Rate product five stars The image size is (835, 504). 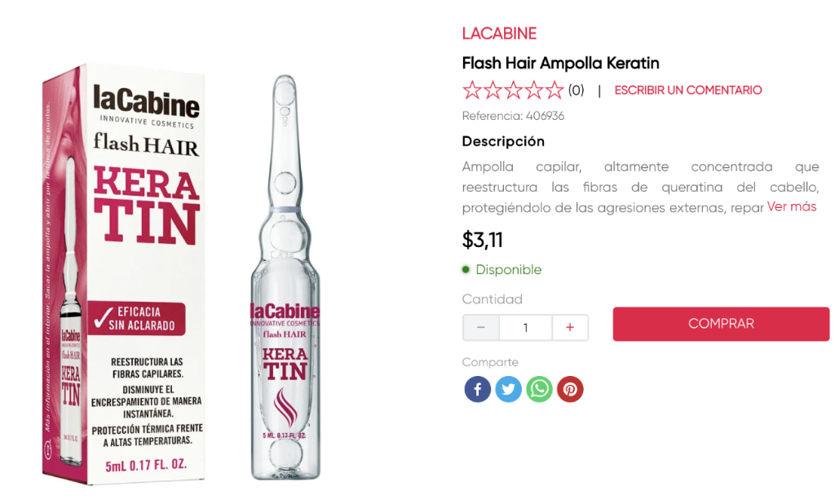tap(554, 90)
